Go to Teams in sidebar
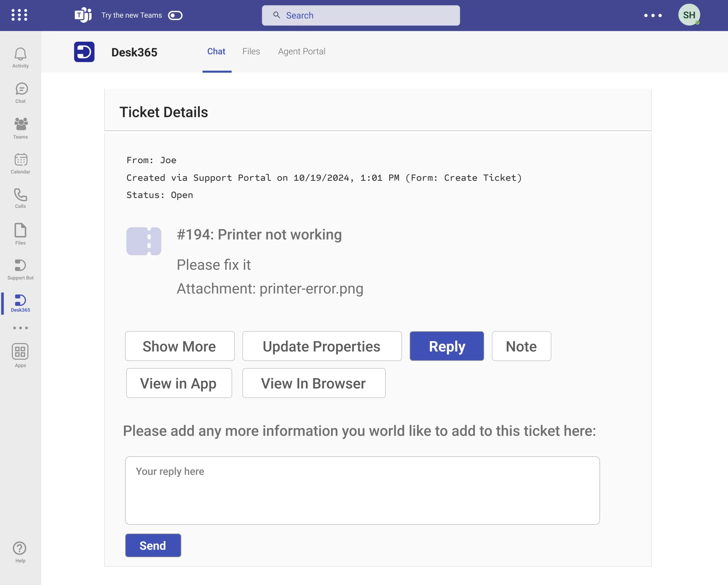This screenshot has height=585, width=728. point(20,128)
